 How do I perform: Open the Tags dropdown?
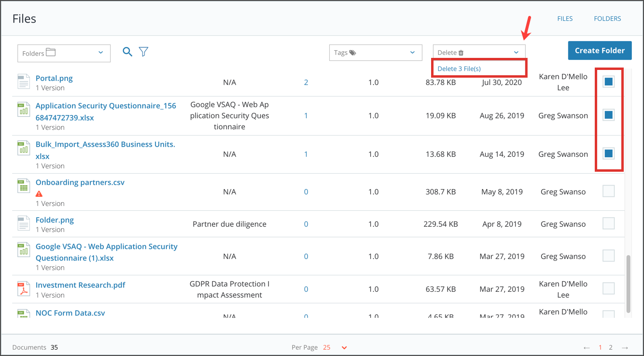click(376, 53)
